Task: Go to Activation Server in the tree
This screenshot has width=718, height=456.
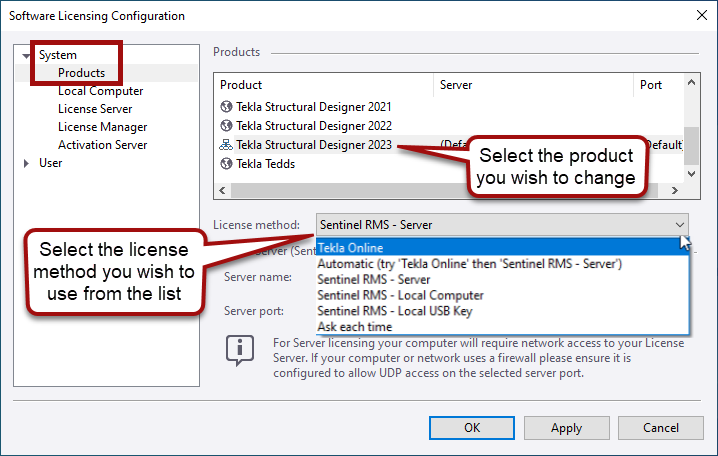Action: coord(103,145)
